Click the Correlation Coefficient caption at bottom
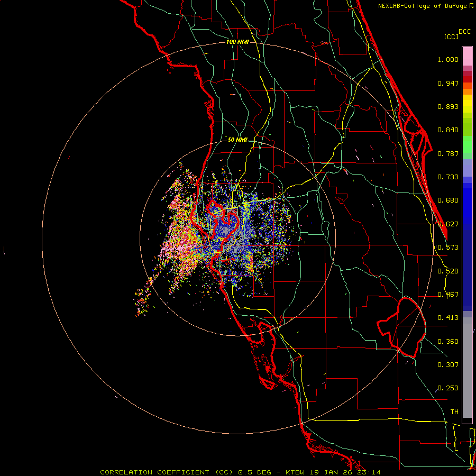Screen dimensions: 476x476 pos(240,472)
